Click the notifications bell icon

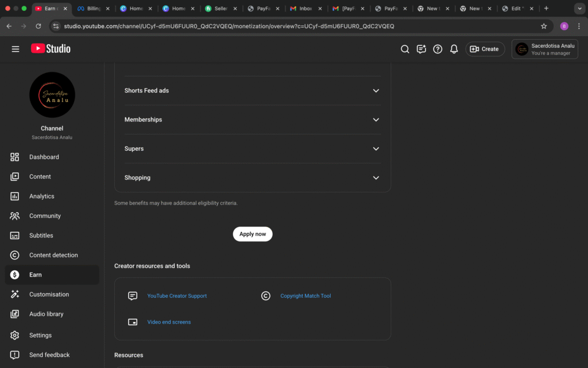tap(454, 49)
